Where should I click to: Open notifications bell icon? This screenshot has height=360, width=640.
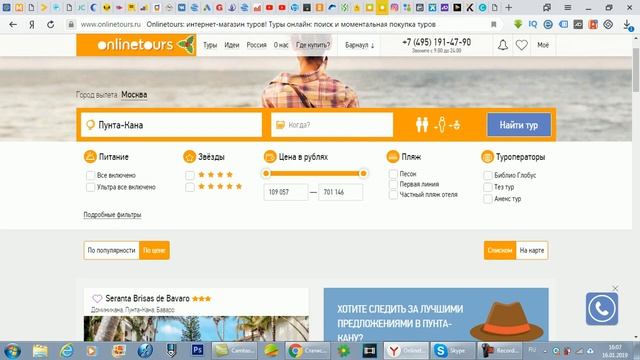point(503,45)
